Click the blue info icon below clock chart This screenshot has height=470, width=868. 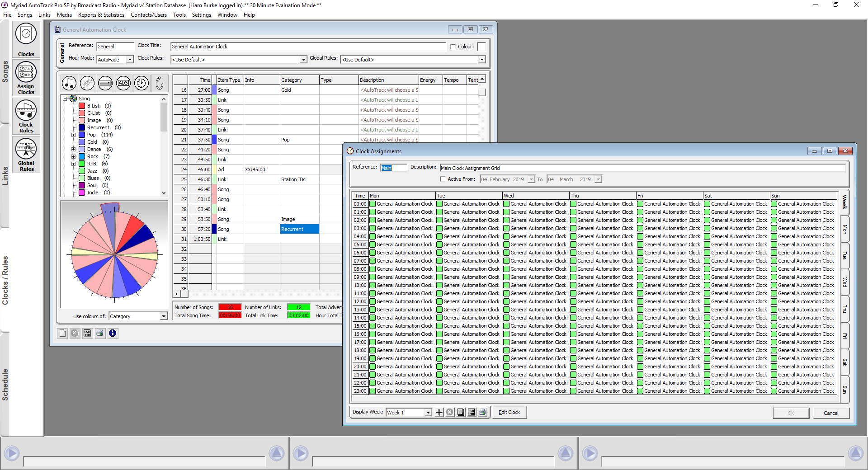(113, 333)
